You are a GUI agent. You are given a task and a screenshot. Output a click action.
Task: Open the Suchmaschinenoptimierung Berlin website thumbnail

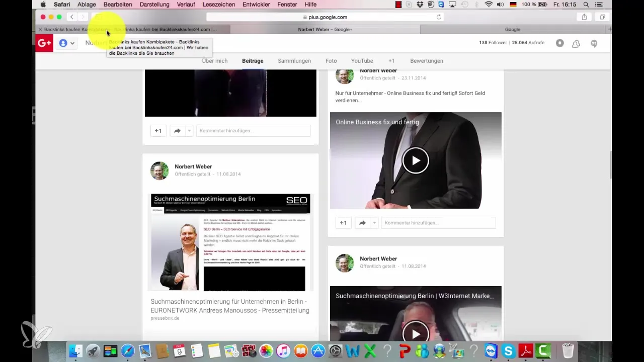pyautogui.click(x=230, y=242)
